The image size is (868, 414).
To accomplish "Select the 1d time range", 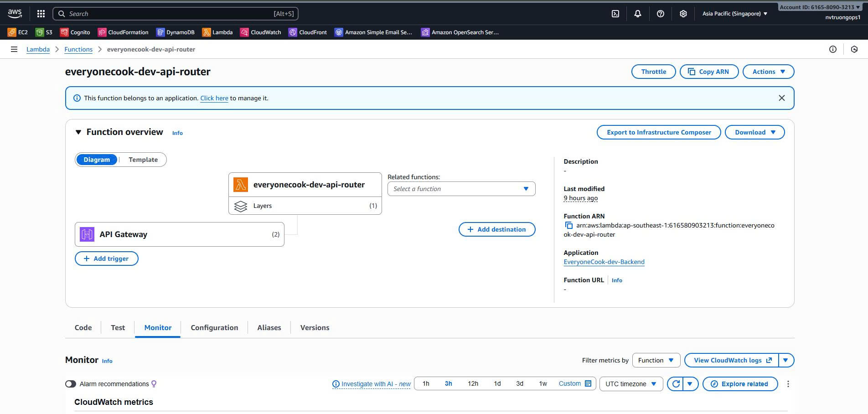I will [x=497, y=383].
